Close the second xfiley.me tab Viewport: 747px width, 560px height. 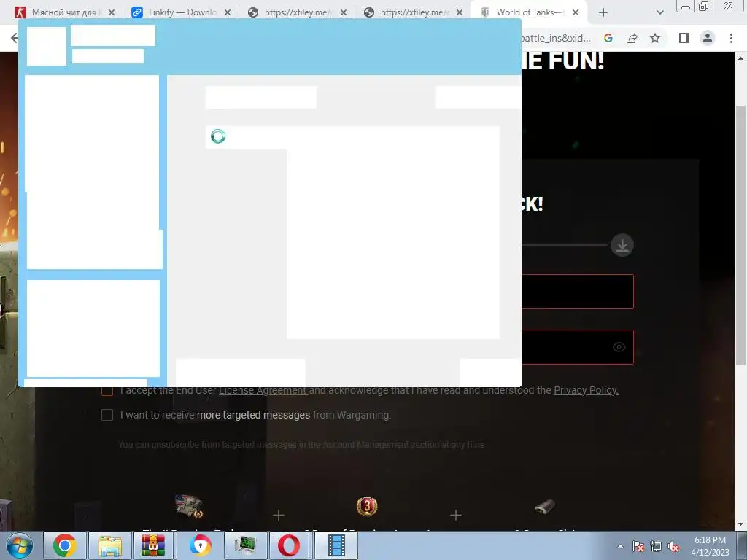coord(460,12)
